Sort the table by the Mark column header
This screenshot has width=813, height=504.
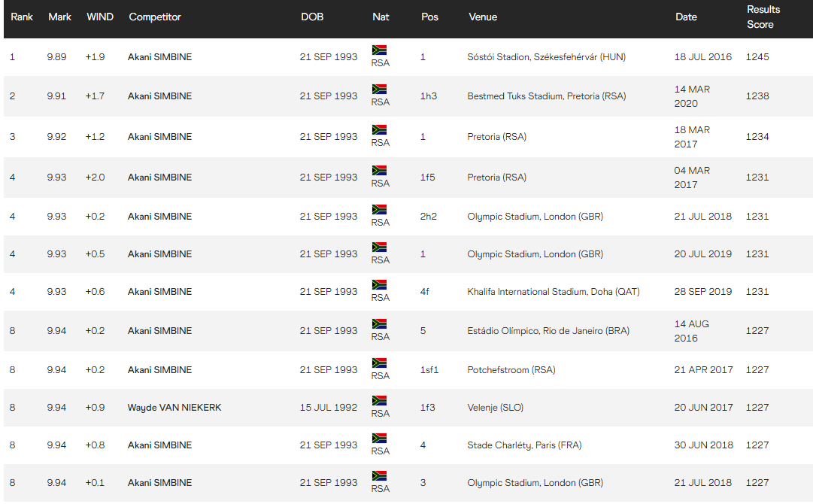pos(59,17)
